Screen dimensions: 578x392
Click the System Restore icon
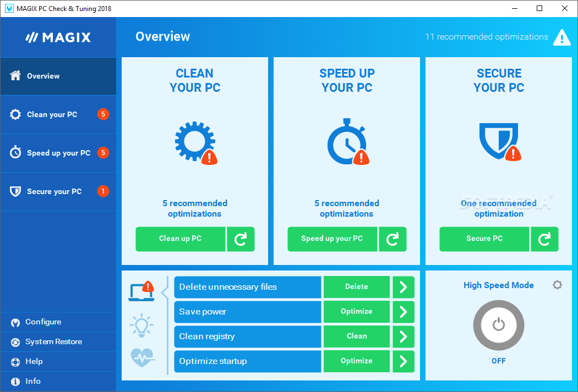15,343
